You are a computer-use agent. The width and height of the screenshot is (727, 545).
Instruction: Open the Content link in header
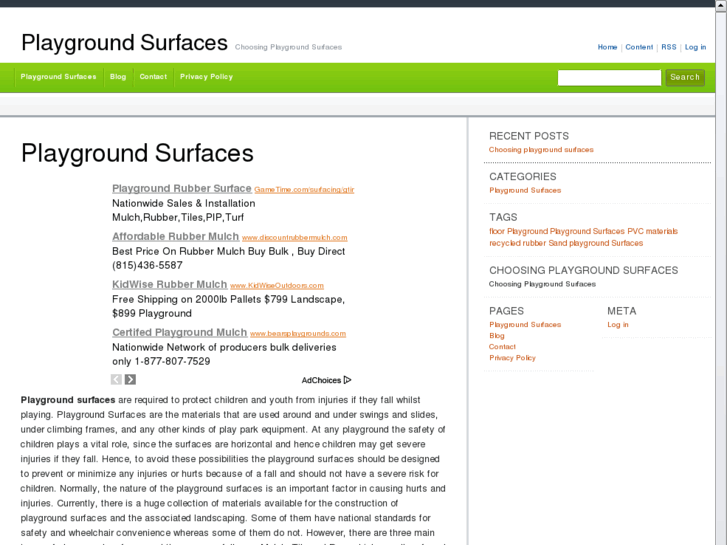639,47
